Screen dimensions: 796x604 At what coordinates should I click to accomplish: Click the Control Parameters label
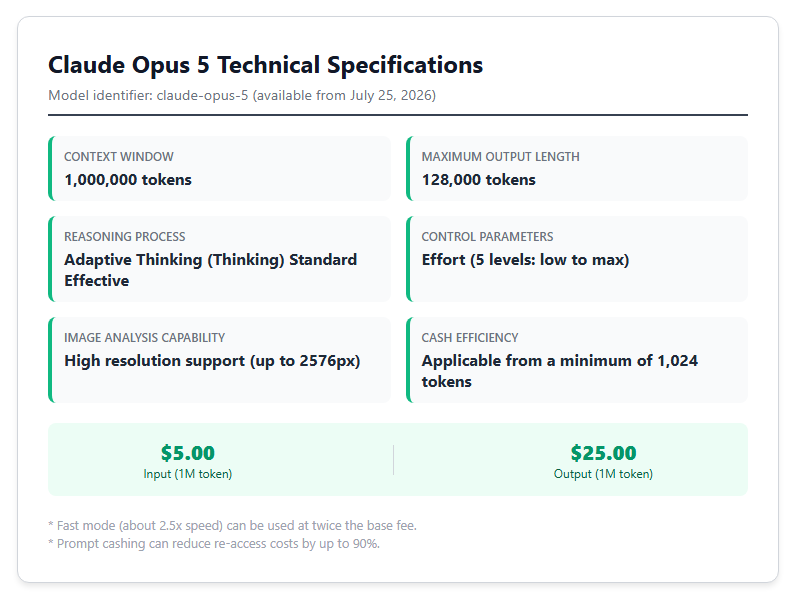(x=487, y=237)
